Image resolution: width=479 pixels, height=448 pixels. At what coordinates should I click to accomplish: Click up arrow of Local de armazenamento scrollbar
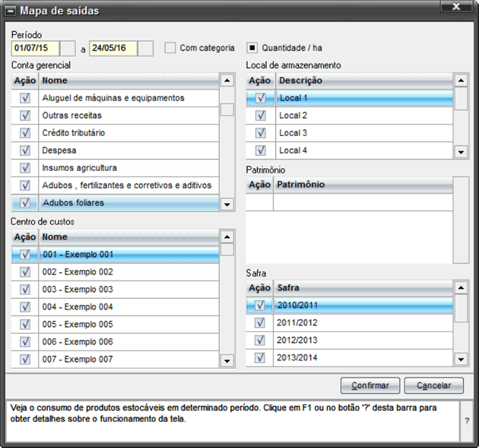(461, 81)
